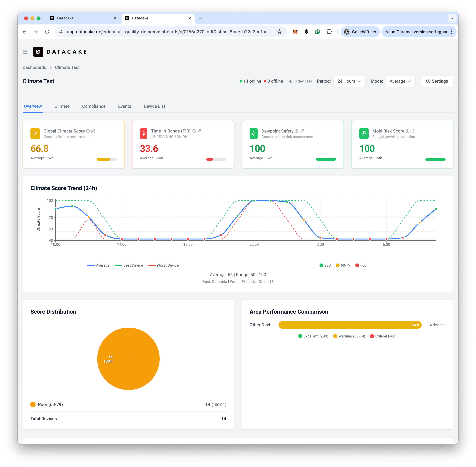Toggle the Average line in the chart legend

(x=98, y=265)
